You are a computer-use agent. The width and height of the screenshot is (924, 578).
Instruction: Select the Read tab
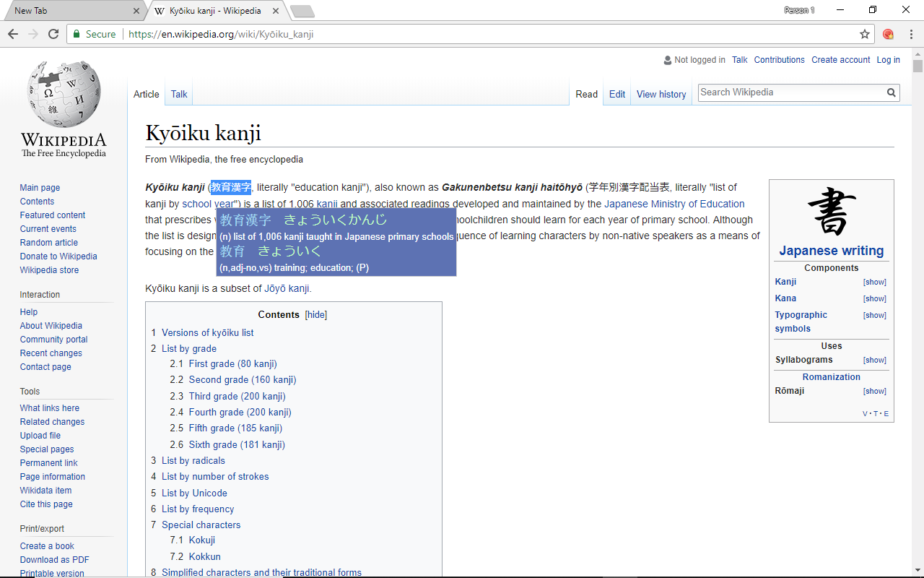tap(586, 94)
